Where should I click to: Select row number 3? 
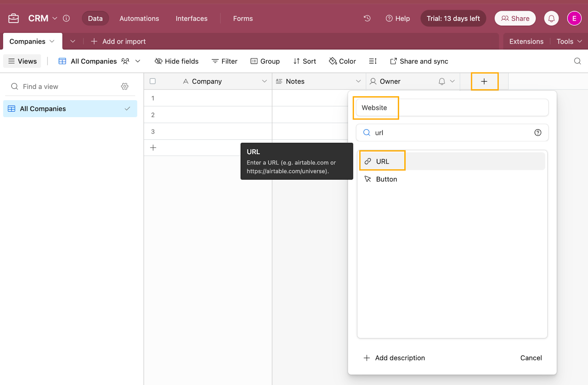tap(153, 132)
